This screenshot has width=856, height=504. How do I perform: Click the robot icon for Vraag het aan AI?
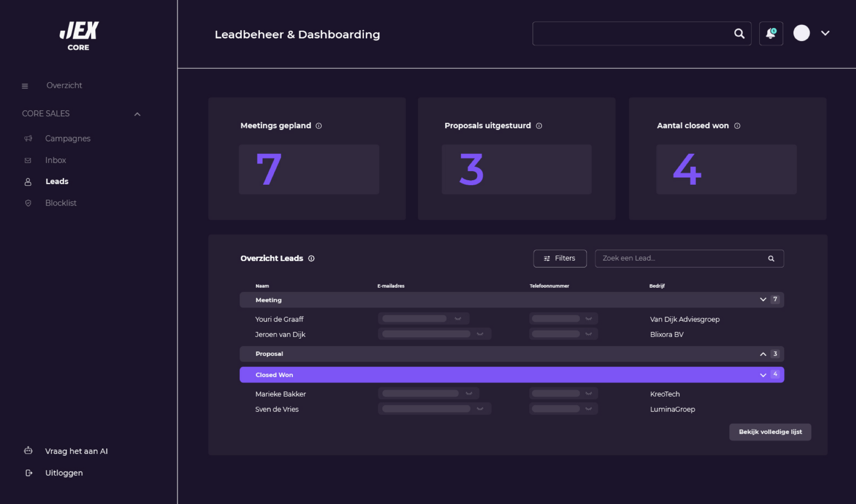tap(28, 451)
